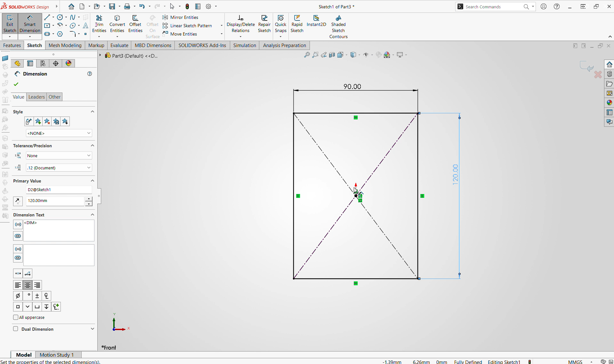Launch the Repair Sketch tool
The image size is (614, 364).
pyautogui.click(x=264, y=24)
